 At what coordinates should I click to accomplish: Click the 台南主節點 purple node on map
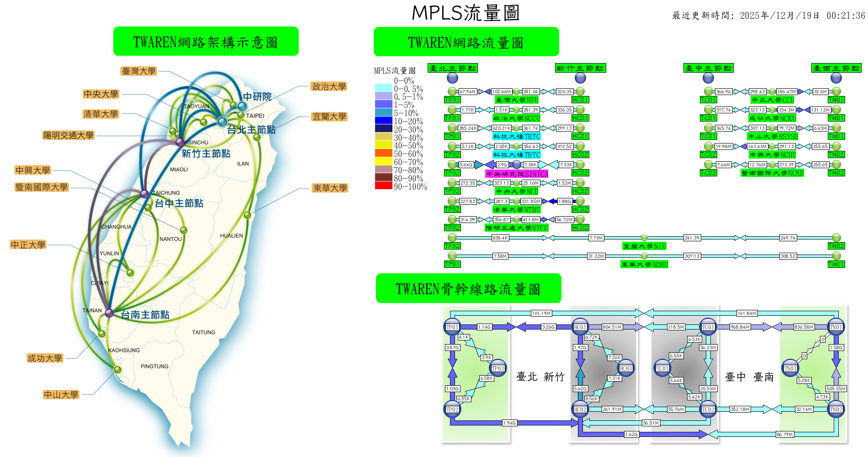(109, 313)
